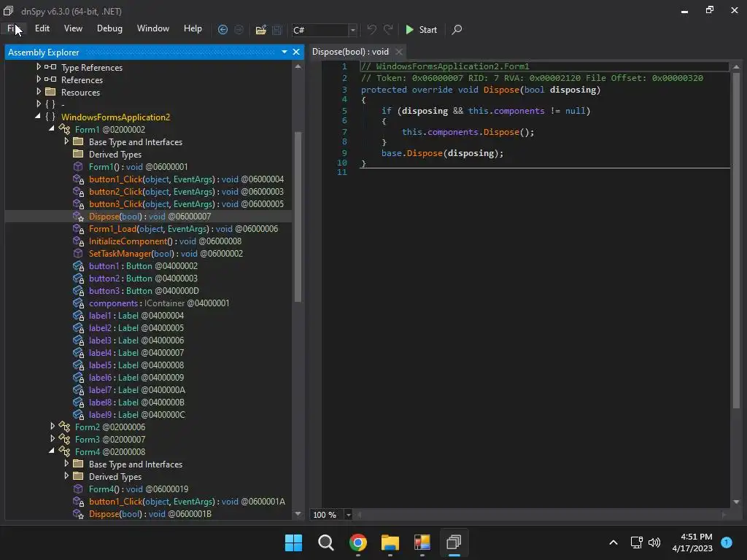Collapse the Form1 @02000002 node

[52, 128]
